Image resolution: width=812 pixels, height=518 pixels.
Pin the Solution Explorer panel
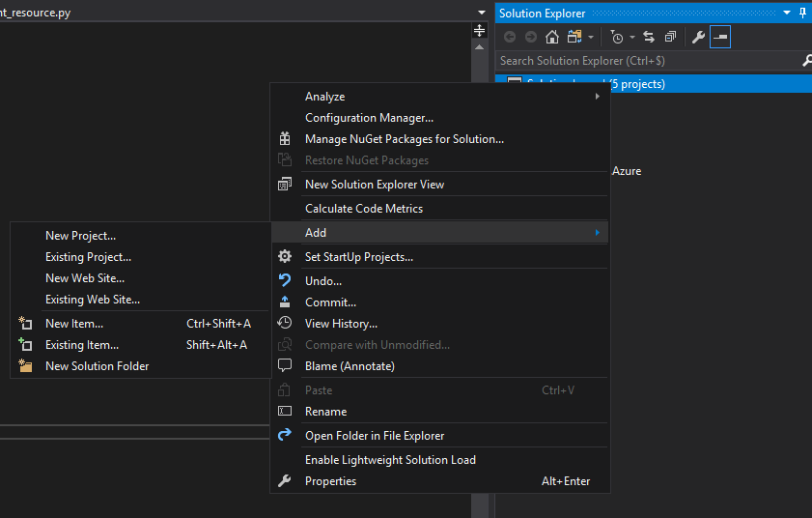click(x=802, y=13)
